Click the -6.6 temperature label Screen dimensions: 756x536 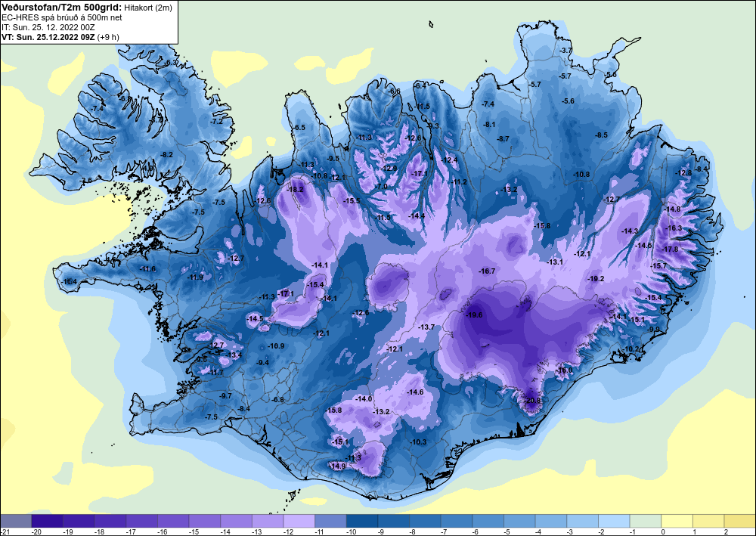pyautogui.click(x=394, y=91)
